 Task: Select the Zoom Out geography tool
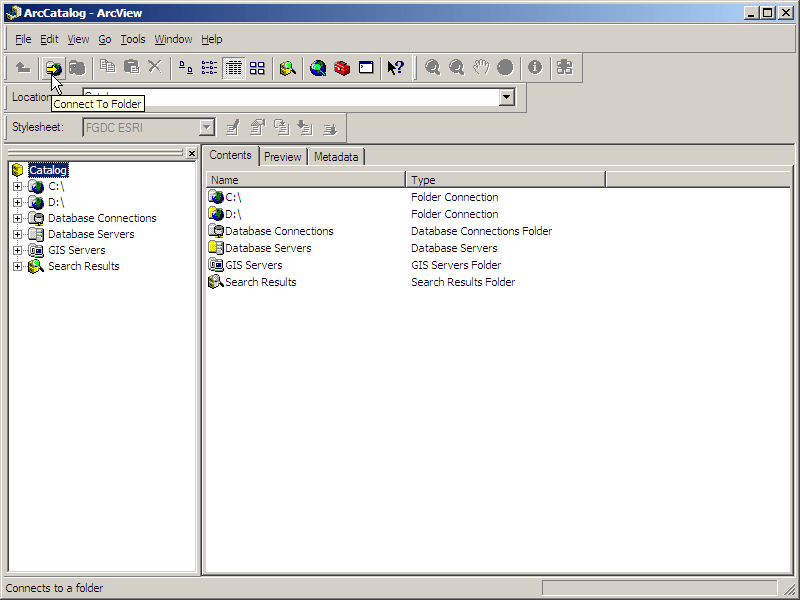[456, 67]
